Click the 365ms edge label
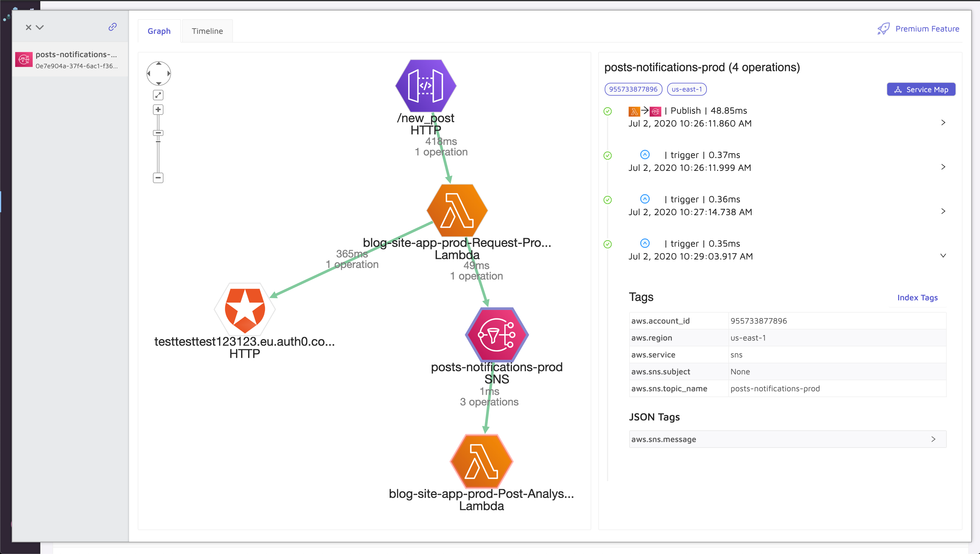 point(352,259)
